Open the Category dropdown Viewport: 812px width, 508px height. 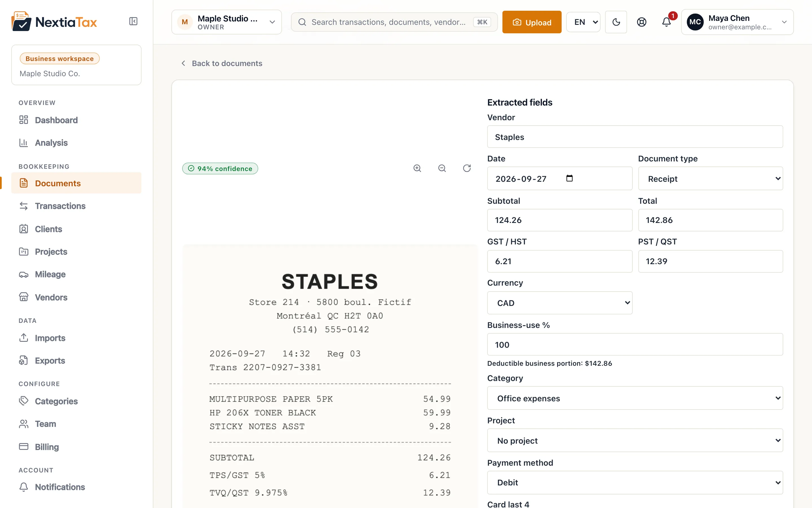pos(635,398)
